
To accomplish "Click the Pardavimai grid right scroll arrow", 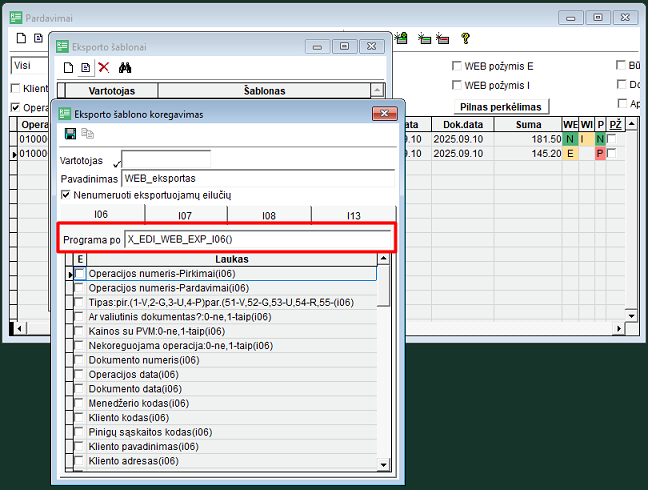I will coord(619,328).
